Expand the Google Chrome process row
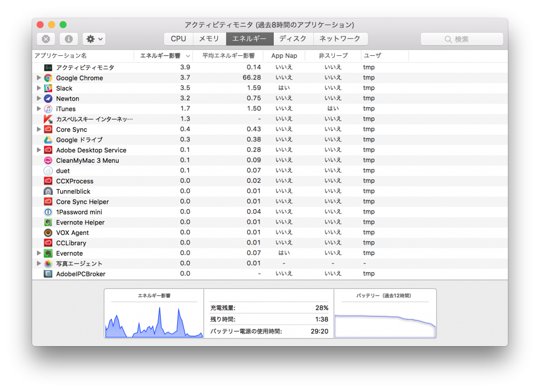This screenshot has width=540, height=392. (x=39, y=78)
